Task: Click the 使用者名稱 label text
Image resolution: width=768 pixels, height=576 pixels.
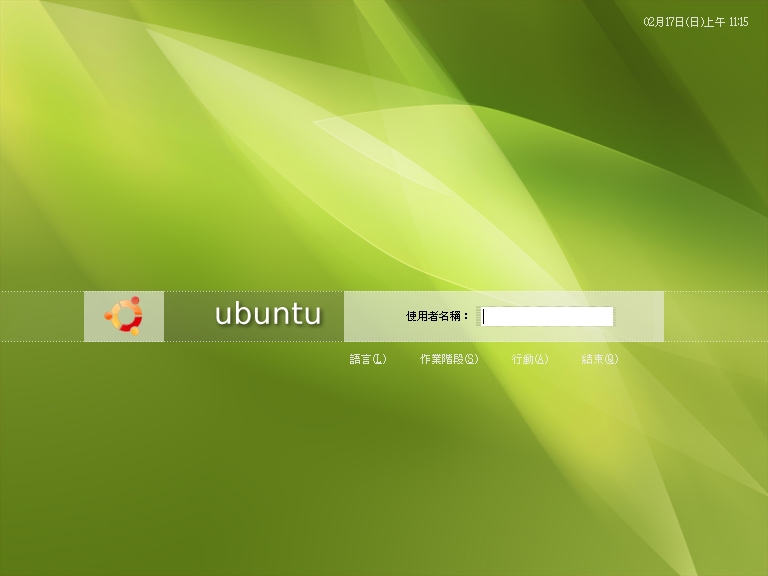Action: 437,316
